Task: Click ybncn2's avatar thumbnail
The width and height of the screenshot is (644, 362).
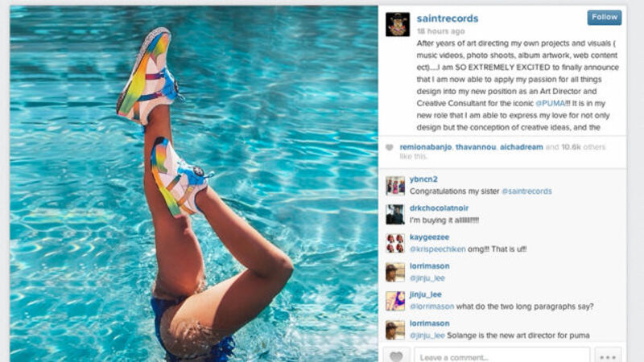Action: pyautogui.click(x=395, y=186)
